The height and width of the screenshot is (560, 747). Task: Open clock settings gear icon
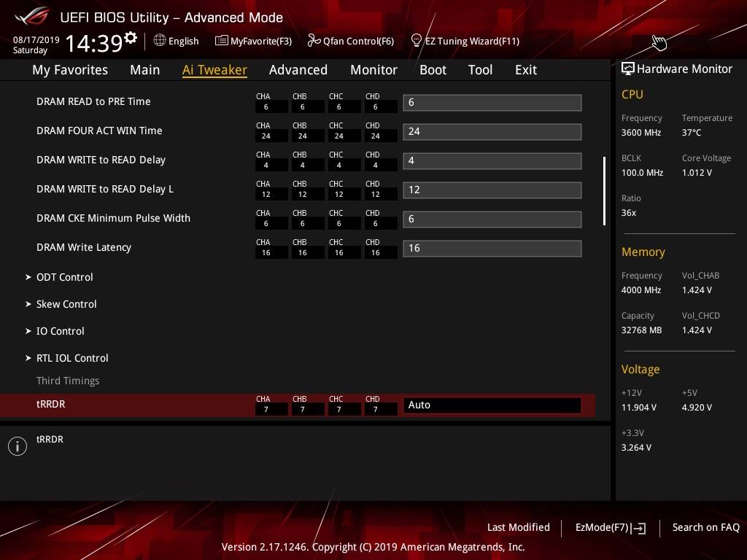point(131,37)
